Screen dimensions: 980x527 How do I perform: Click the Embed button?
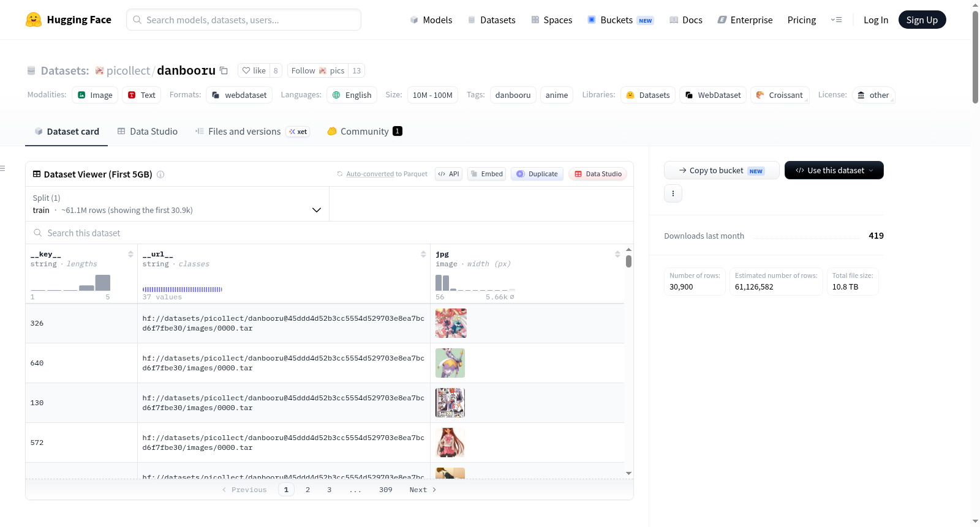pos(487,174)
